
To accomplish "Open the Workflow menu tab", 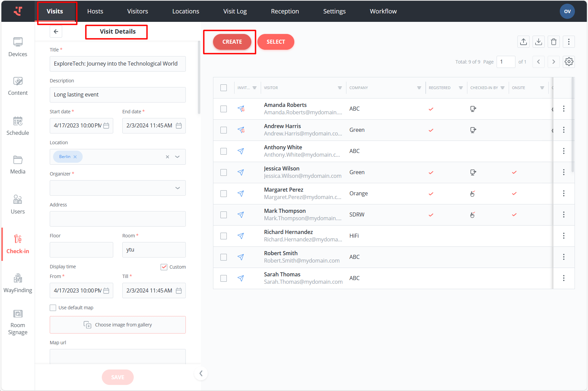I will [x=383, y=11].
